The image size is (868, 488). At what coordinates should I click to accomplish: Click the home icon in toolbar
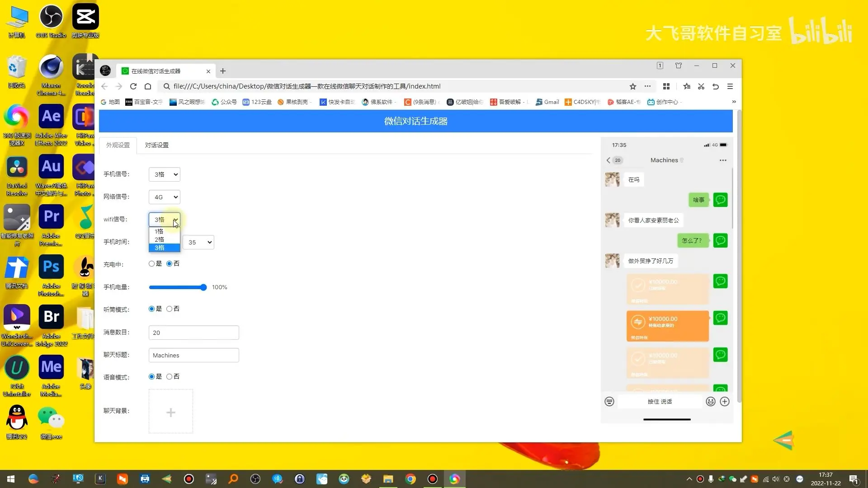tap(148, 86)
